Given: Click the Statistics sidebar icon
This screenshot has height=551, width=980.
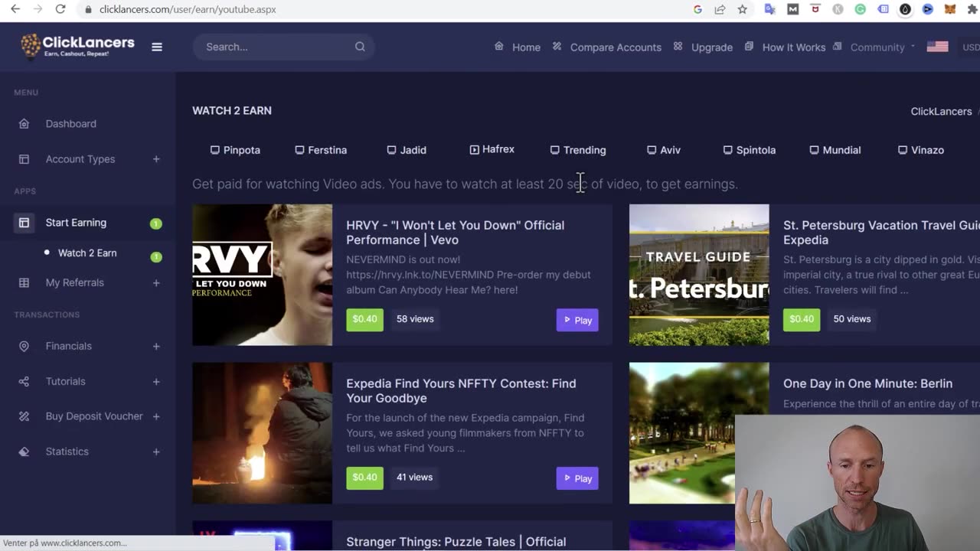Looking at the screenshot, I should pos(24,452).
